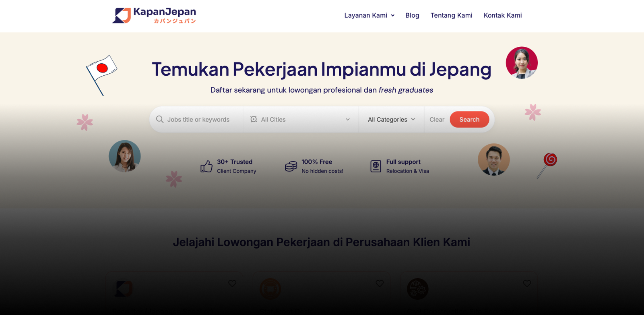Image resolution: width=644 pixels, height=315 pixels.
Task: Click the passport Full support icon
Action: [376, 166]
